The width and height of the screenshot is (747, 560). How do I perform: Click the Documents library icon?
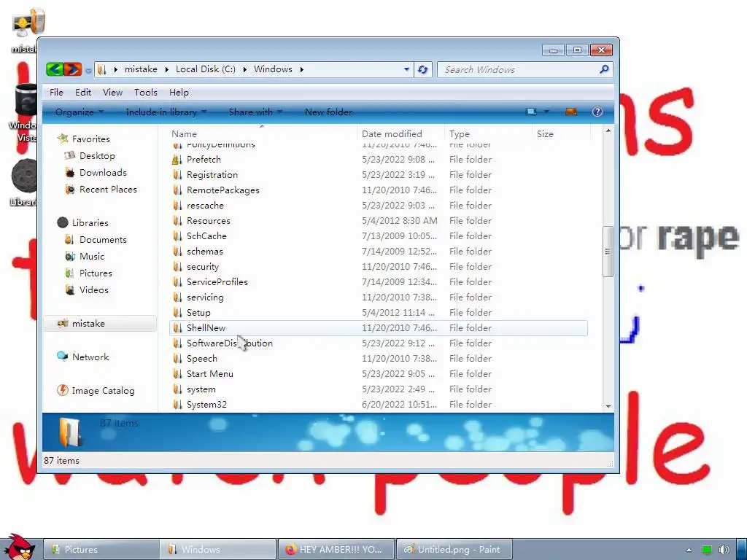[69, 239]
